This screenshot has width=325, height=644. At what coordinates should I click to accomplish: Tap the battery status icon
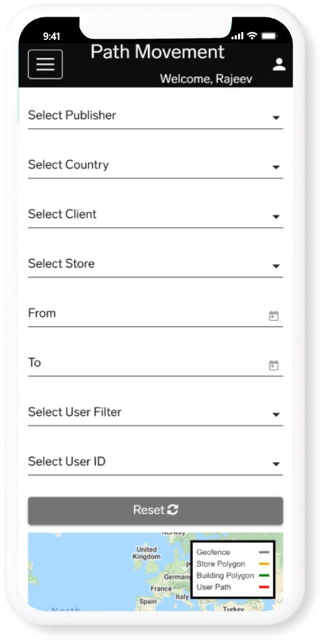[269, 36]
